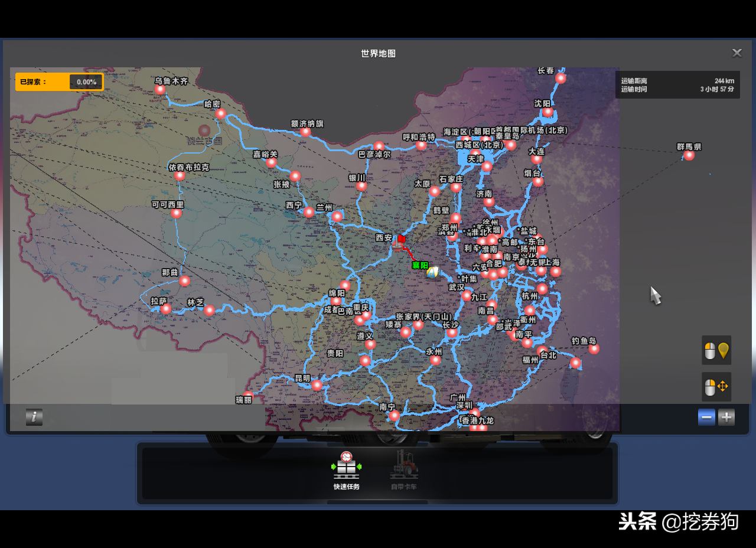Click the 运输时间 3 小时 57 分 readout
This screenshot has height=548, width=756.
pyautogui.click(x=677, y=89)
